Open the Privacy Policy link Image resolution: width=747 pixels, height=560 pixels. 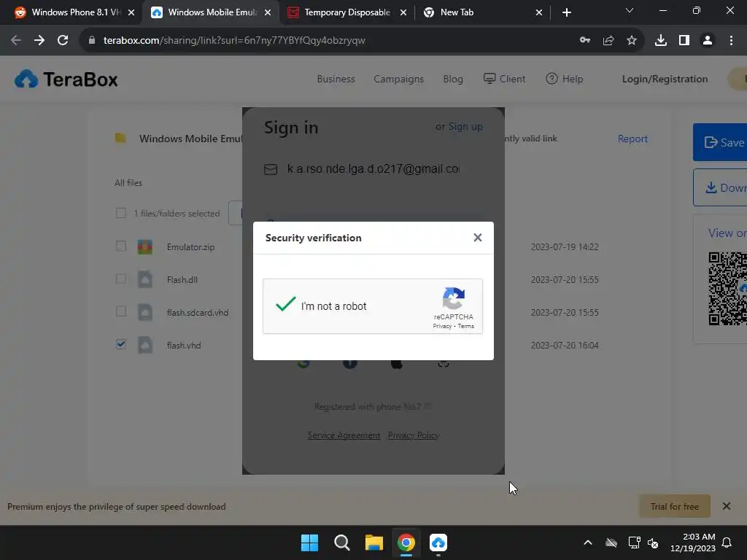click(x=413, y=435)
